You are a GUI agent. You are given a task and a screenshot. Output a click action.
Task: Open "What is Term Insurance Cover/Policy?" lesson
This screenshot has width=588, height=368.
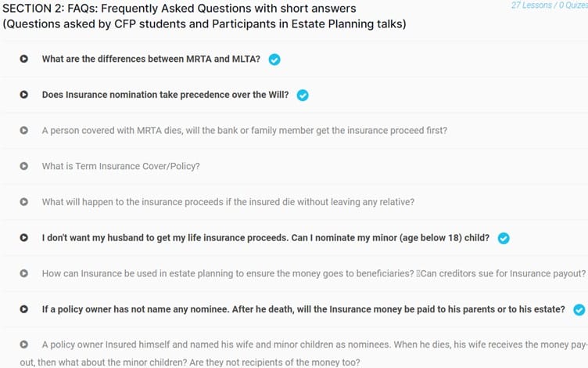(x=120, y=166)
